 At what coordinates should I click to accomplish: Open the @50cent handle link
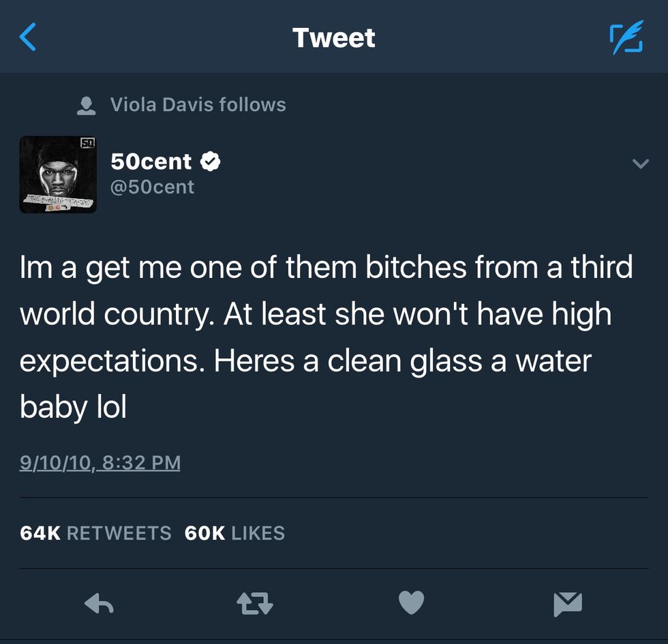[153, 187]
